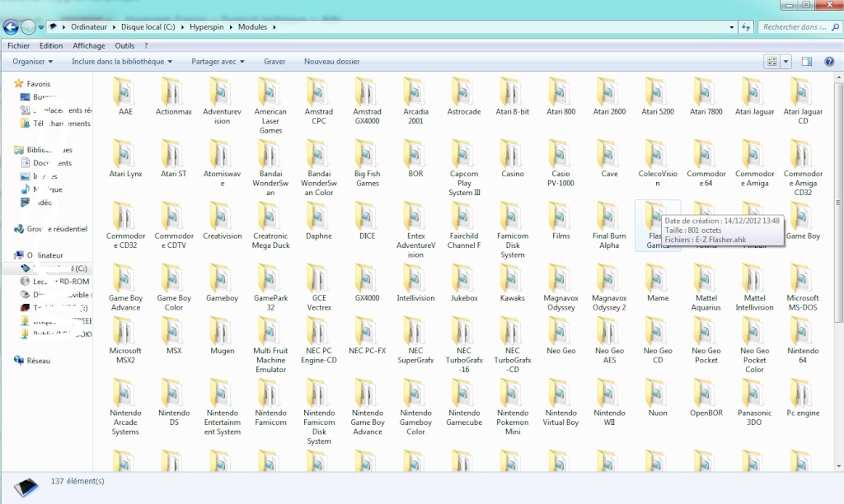Select the Jukebox folder

[463, 283]
